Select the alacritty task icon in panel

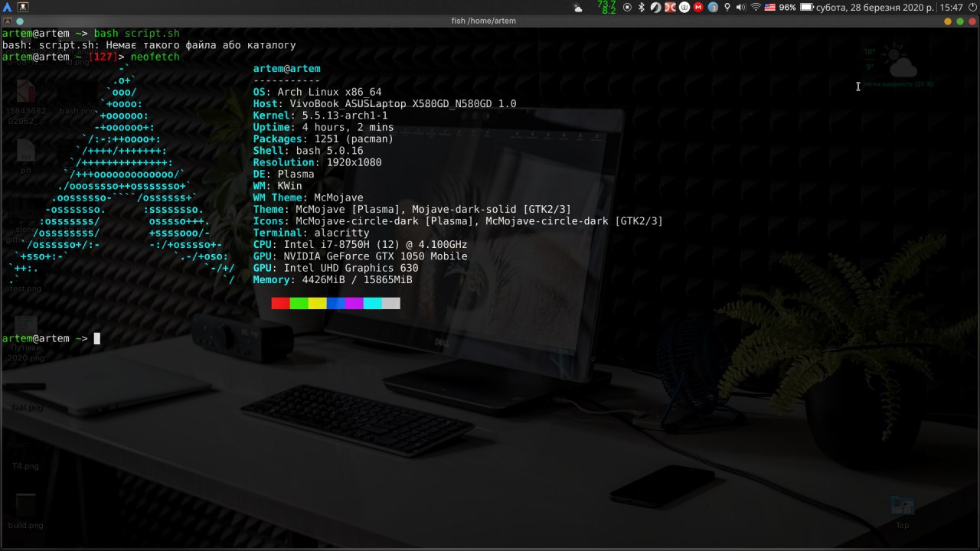point(22,7)
